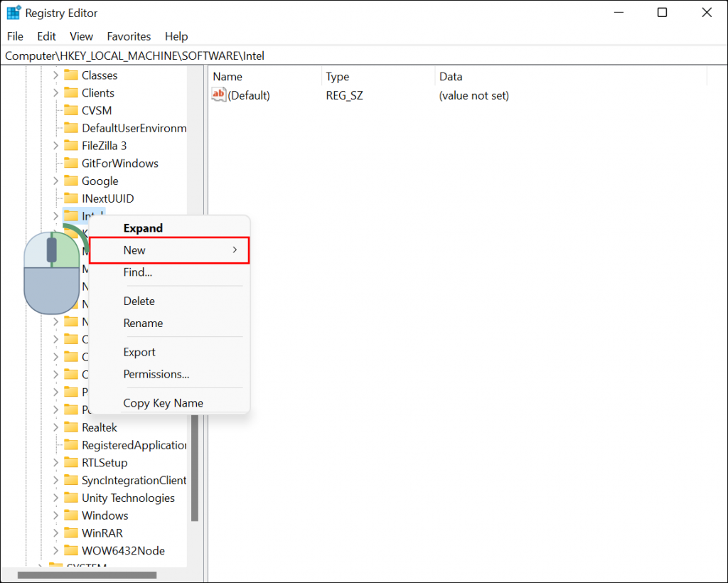Choose Export from the context menu
The height and width of the screenshot is (583, 728).
(139, 352)
